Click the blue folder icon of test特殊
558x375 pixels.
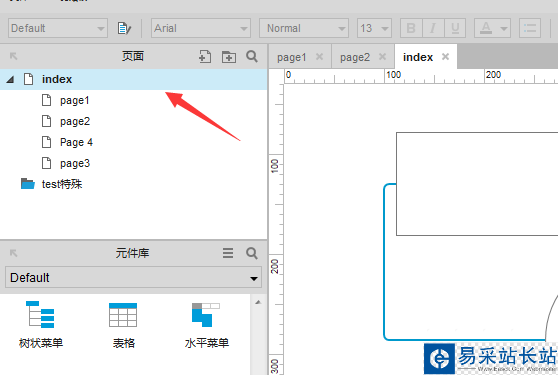tap(28, 184)
